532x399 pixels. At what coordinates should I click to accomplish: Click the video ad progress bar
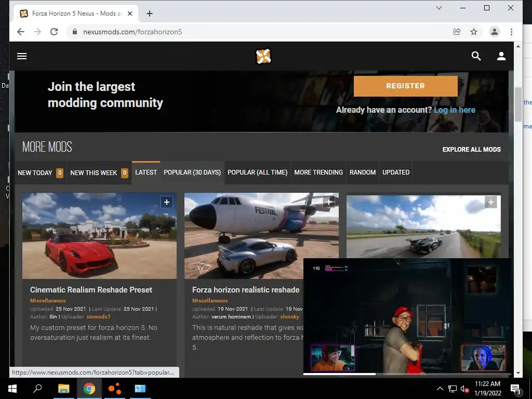click(x=407, y=374)
